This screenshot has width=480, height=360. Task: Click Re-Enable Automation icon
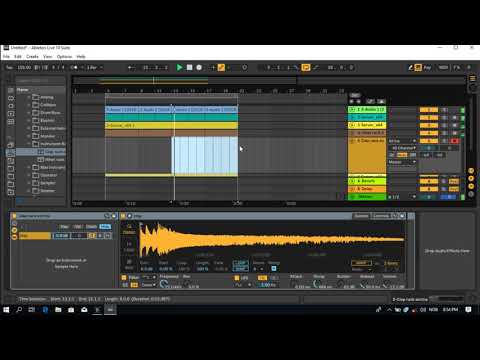(x=229, y=68)
